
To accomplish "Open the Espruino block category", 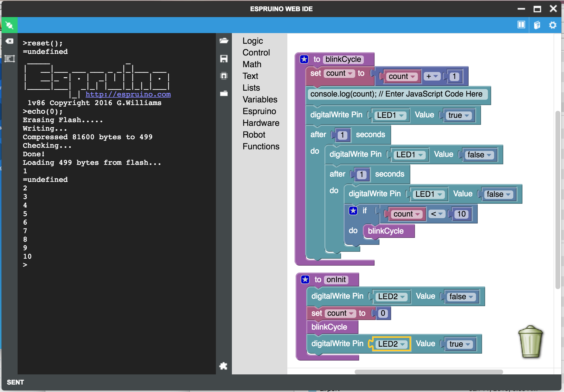I will 259,111.
